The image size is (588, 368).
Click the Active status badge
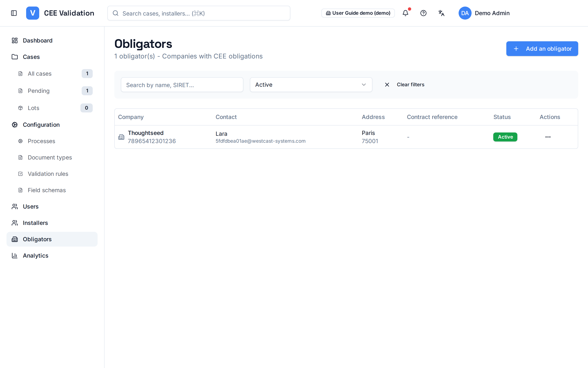pos(505,137)
